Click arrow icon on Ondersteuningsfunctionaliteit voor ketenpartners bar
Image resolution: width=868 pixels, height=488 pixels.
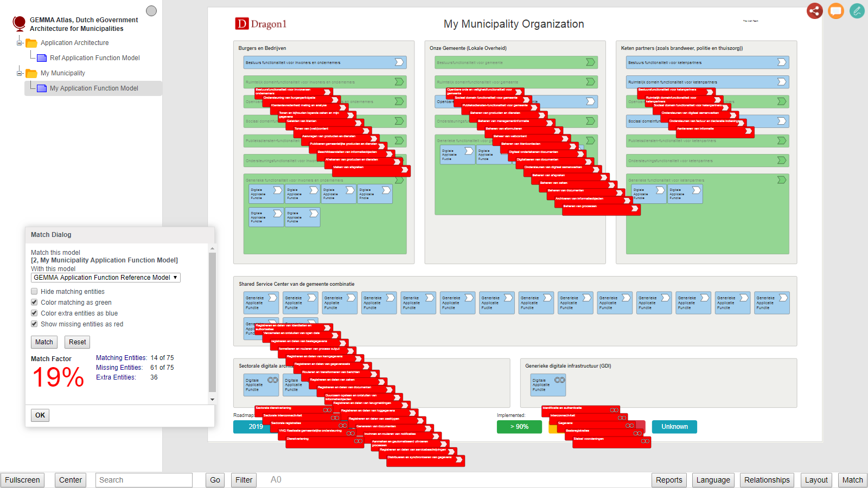782,160
